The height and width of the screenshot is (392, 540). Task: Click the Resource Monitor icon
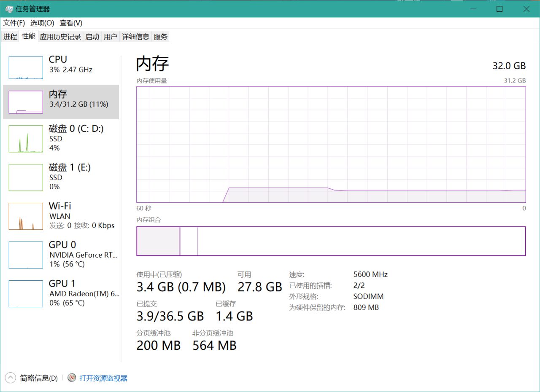click(x=72, y=378)
